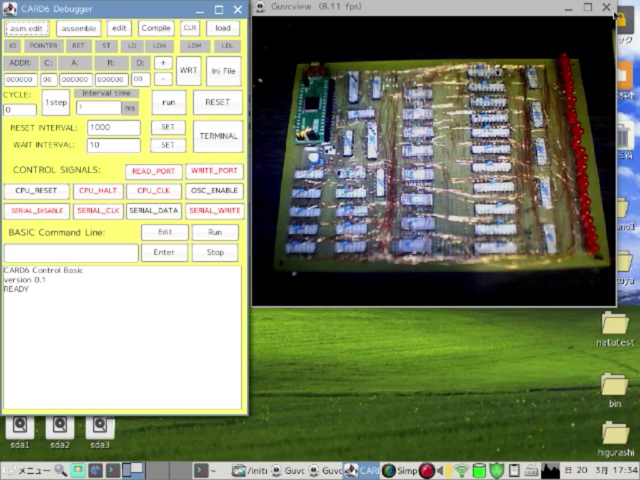
Task: Click the magnifier search icon on taskbar
Action: click(x=61, y=471)
